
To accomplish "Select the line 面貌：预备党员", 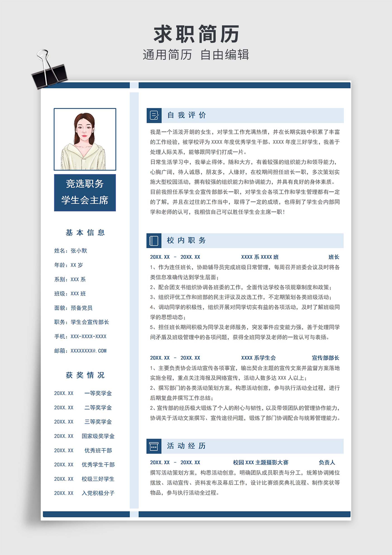I will (x=73, y=308).
